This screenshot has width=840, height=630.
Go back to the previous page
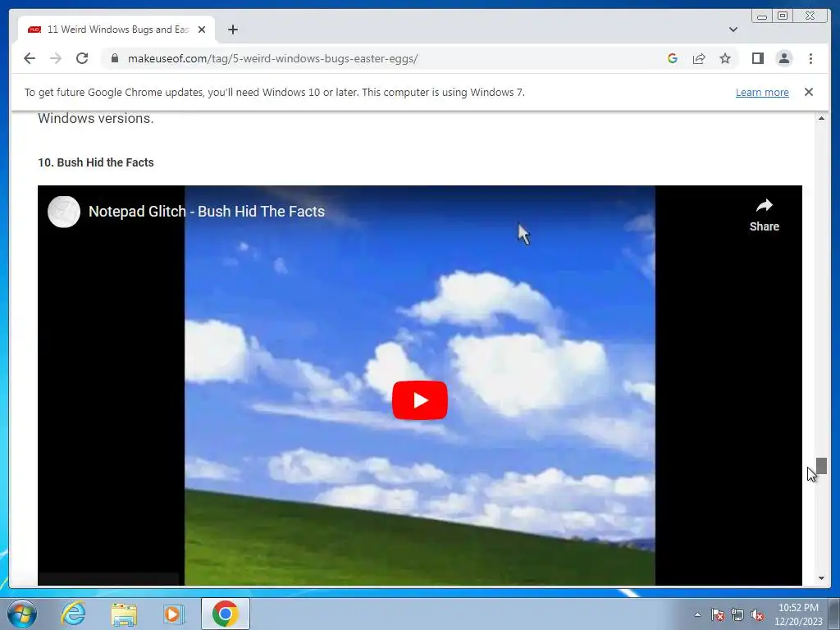[30, 58]
